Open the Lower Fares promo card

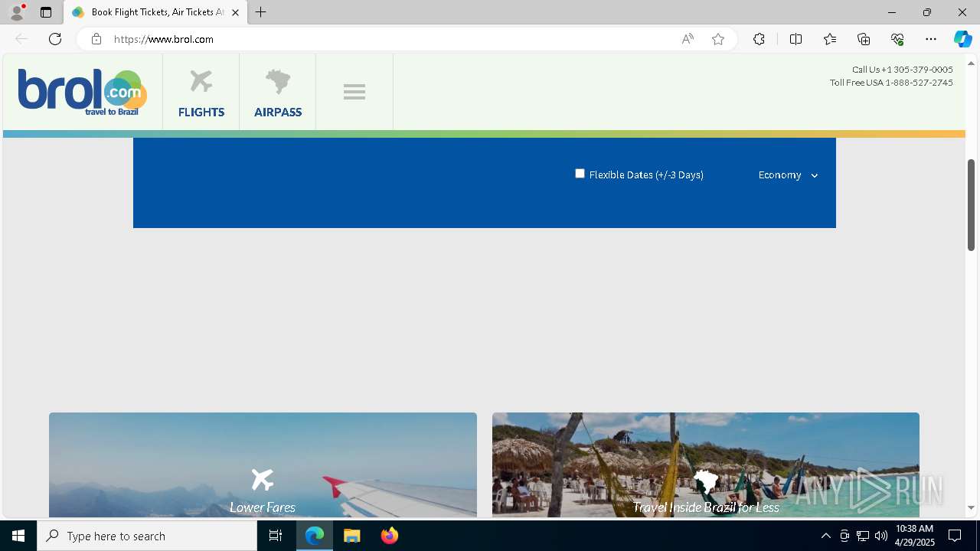tap(263, 465)
